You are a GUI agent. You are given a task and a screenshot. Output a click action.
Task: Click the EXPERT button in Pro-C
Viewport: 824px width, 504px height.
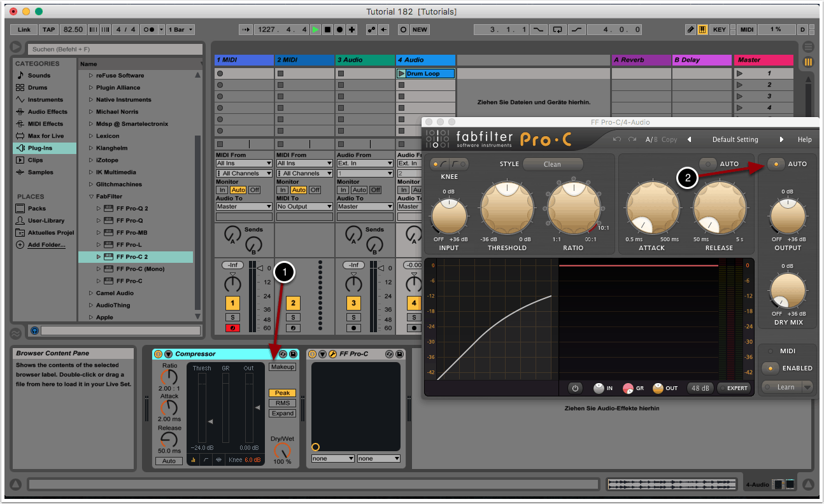(x=734, y=388)
